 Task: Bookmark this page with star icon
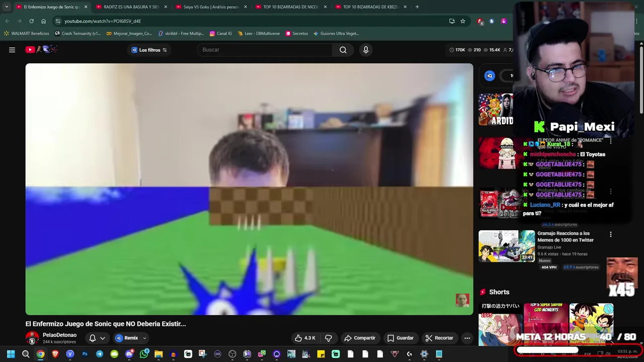(463, 21)
